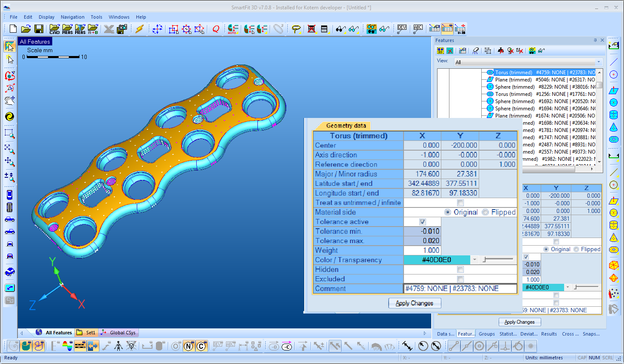Viewport: 624px width, 364px height.
Task: Click the yellow lightning bolt icon
Action: pyautogui.click(x=139, y=29)
